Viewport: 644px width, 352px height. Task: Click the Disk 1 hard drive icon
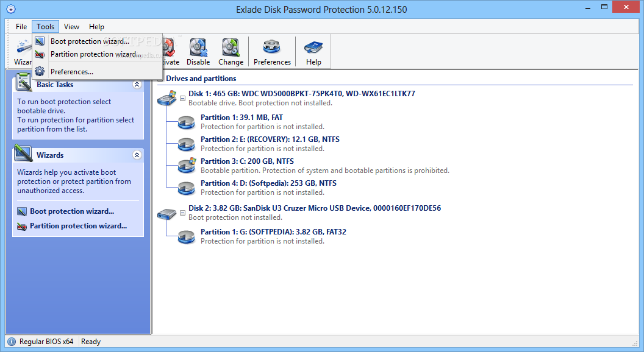(x=166, y=98)
